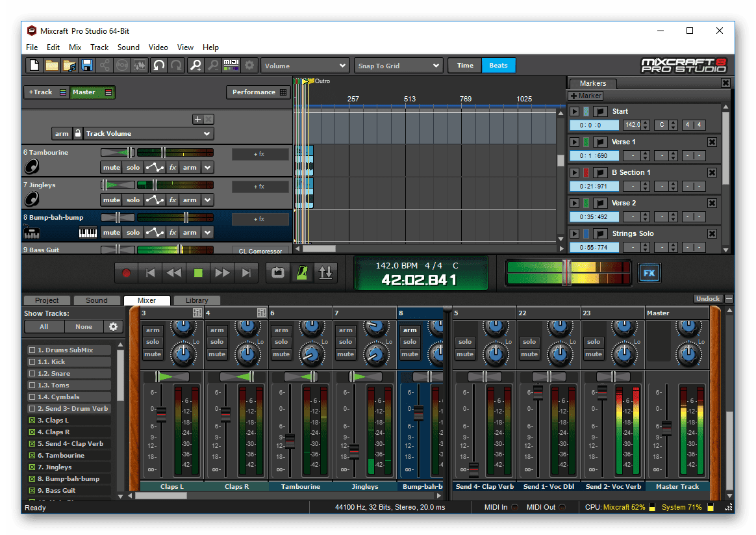Open the master FX button

click(x=649, y=273)
